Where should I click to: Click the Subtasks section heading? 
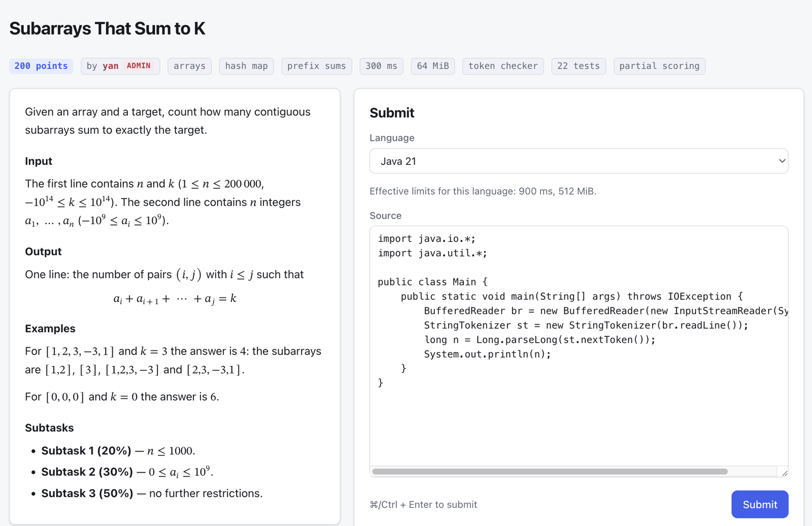pos(49,428)
